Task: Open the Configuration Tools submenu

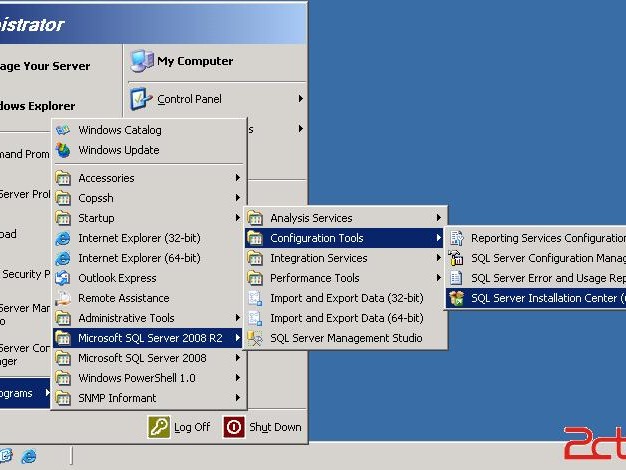Action: [345, 238]
